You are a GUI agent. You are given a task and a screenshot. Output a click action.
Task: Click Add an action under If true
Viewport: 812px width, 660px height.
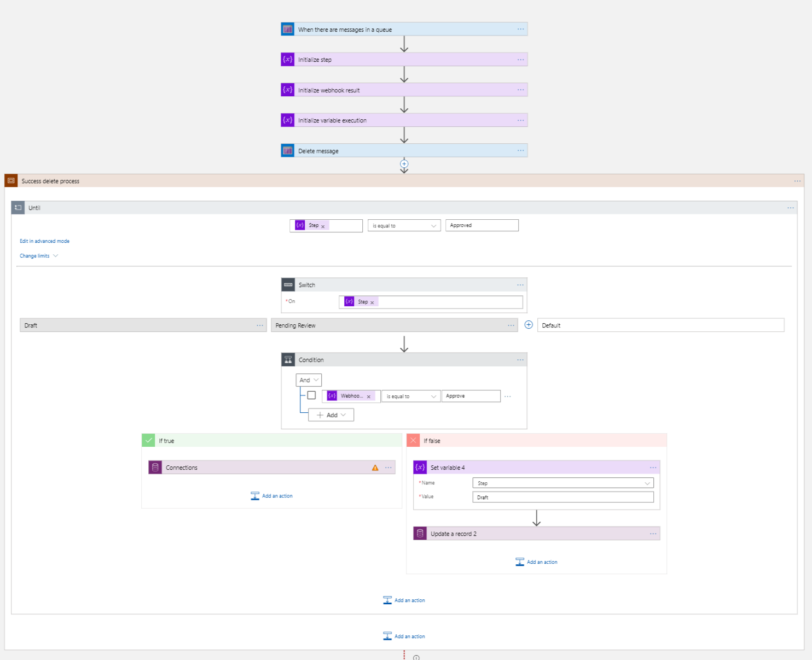click(272, 496)
